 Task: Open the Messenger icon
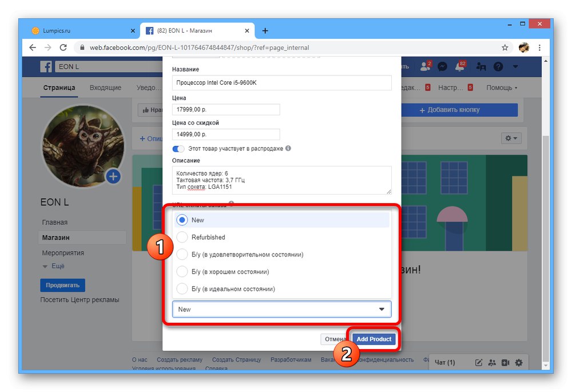click(443, 66)
